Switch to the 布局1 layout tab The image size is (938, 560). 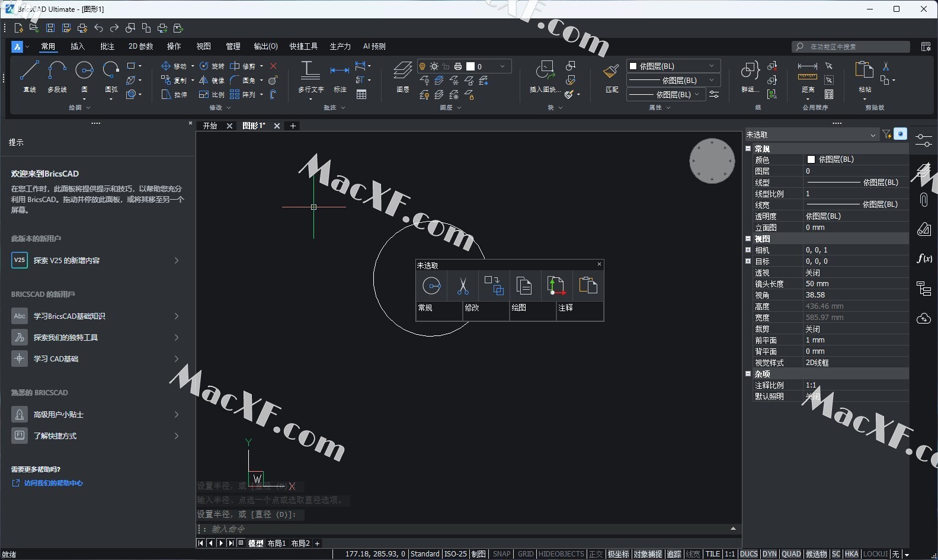coord(277,543)
